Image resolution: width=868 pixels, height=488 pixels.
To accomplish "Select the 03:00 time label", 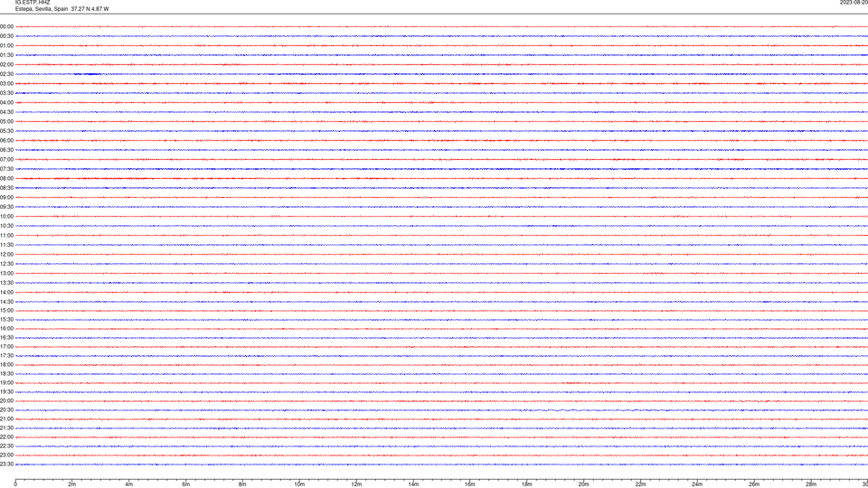I will [x=6, y=83].
